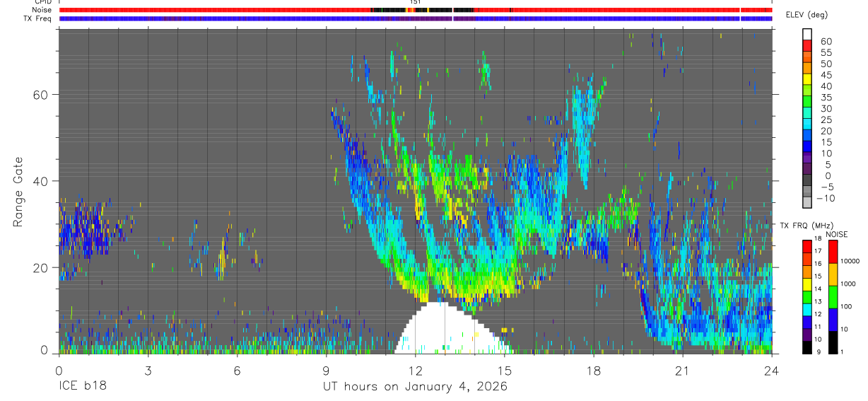Click the white dome-shaped region near 12 UT
Image resolution: width=868 pixels, height=401 pixels.
pyautogui.click(x=452, y=330)
